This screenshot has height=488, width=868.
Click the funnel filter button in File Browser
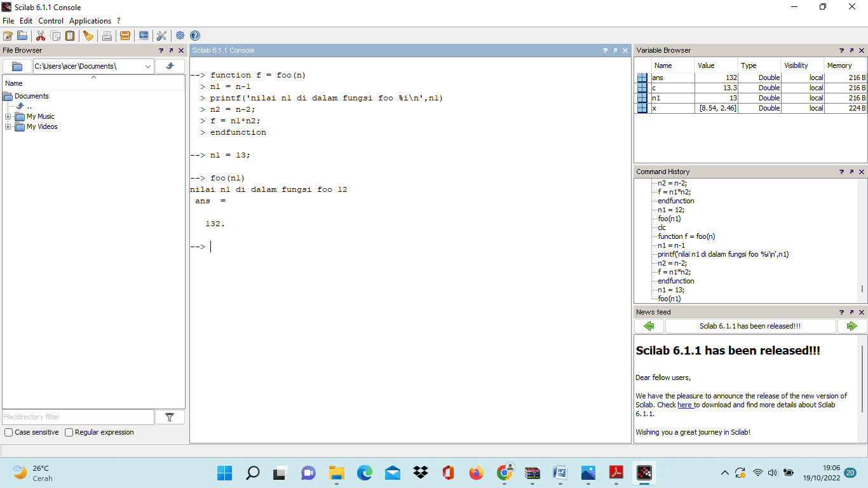(x=170, y=417)
